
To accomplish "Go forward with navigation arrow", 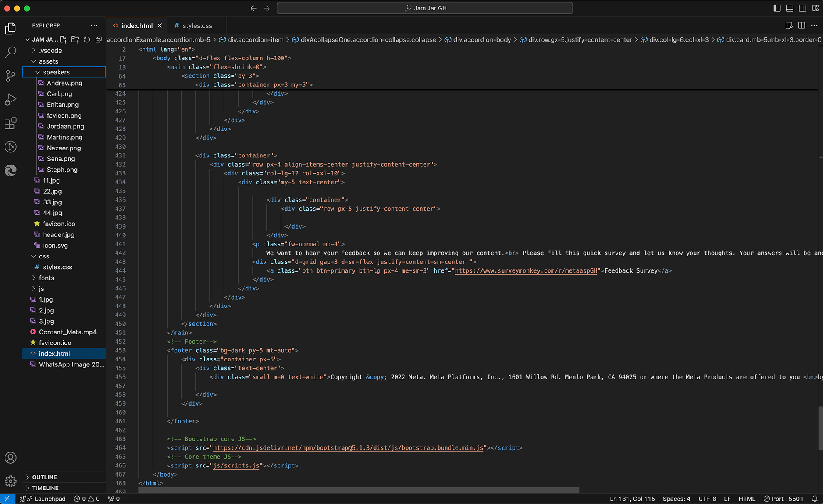I will [266, 8].
